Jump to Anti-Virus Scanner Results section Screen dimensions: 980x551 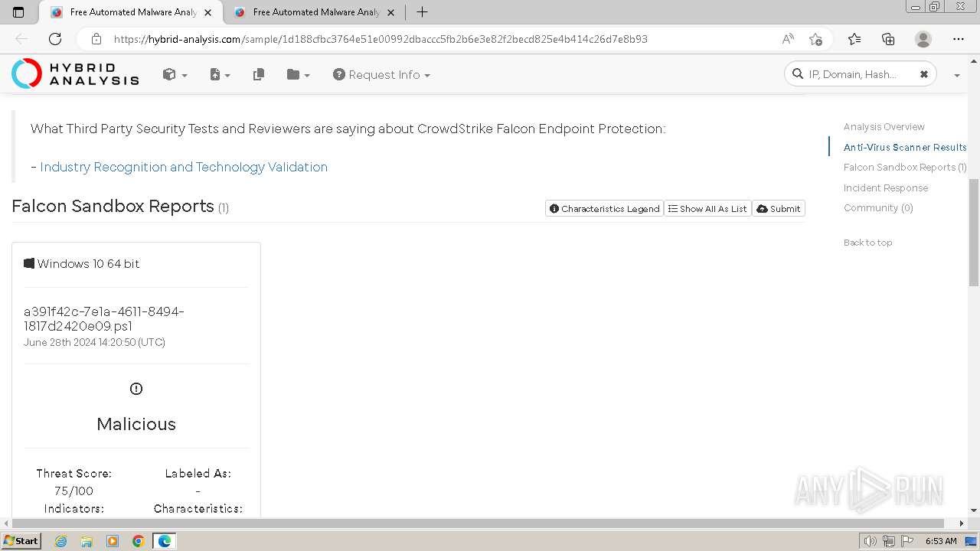[905, 147]
